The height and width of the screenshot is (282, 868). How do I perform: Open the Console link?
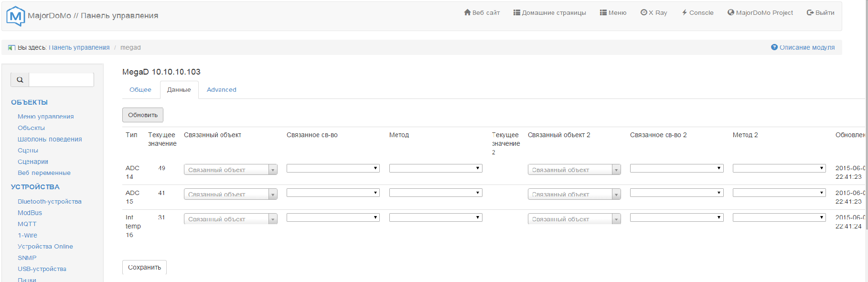[x=697, y=13]
